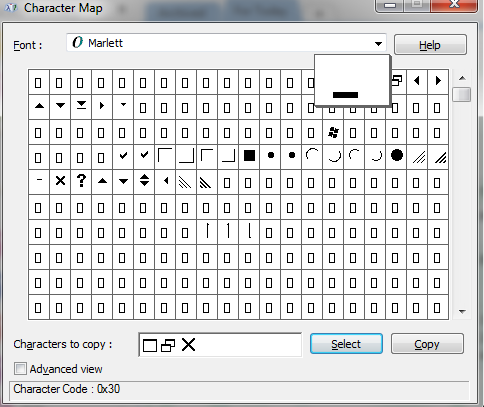The height and width of the screenshot is (407, 484).
Task: Choose the smaller bottom-right corner glyph beside black square
Action: [x=228, y=156]
